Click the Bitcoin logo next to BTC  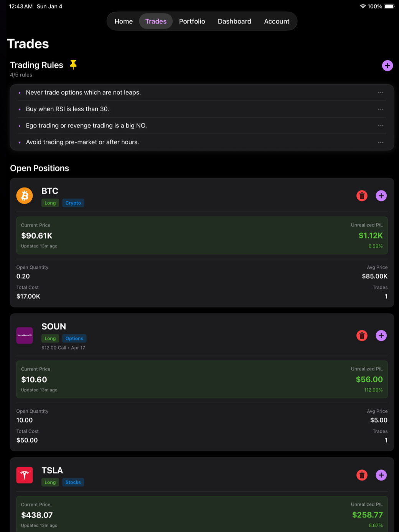coord(24,196)
